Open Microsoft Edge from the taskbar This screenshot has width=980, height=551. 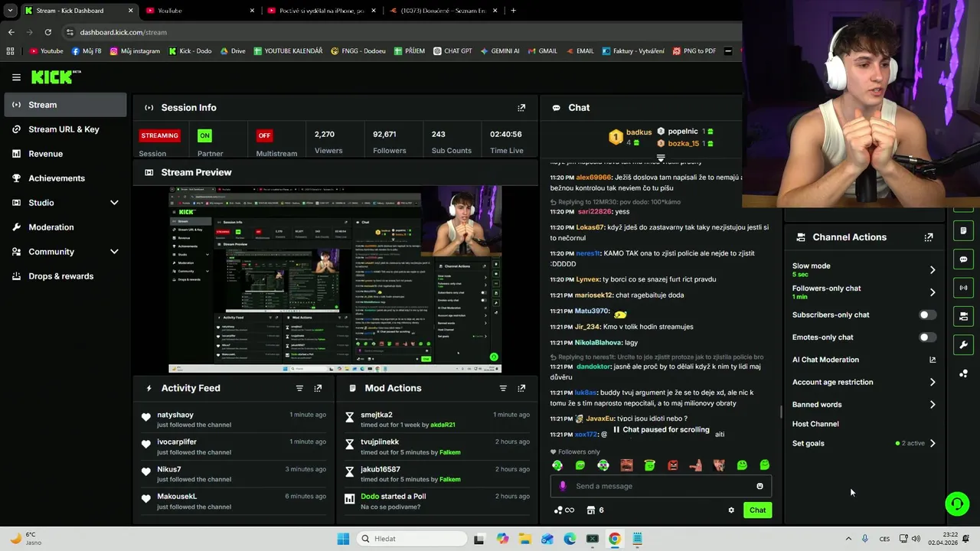point(570,539)
